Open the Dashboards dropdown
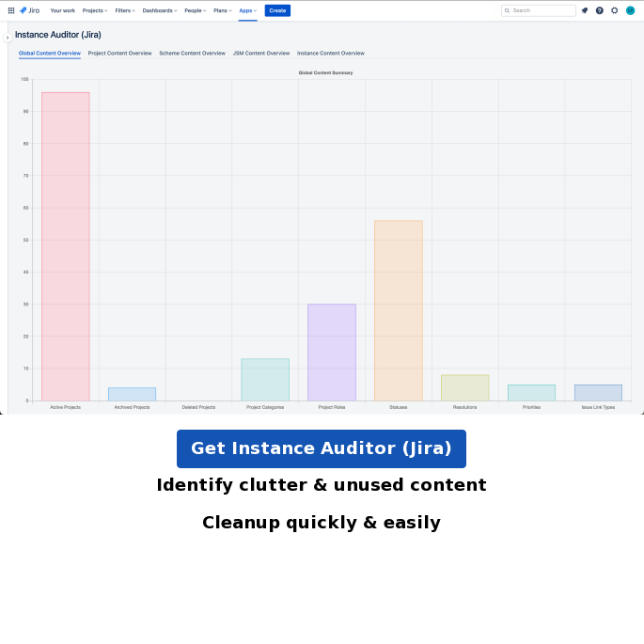Image resolution: width=644 pixels, height=644 pixels. [159, 10]
